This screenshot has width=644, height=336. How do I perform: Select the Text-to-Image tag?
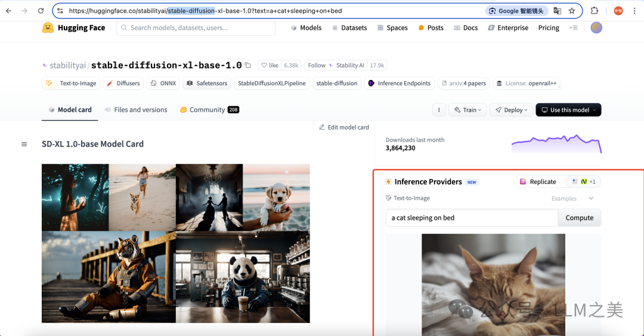tap(72, 83)
